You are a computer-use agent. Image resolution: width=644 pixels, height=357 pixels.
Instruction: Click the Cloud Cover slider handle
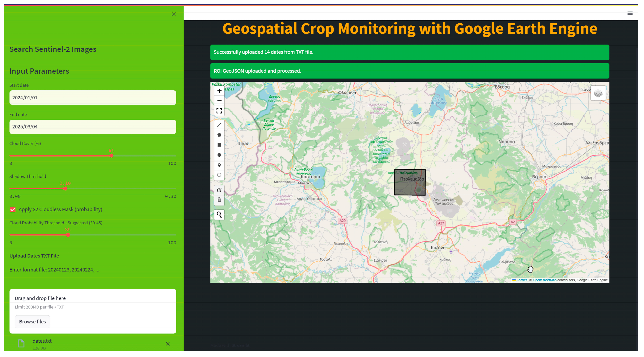[111, 156]
